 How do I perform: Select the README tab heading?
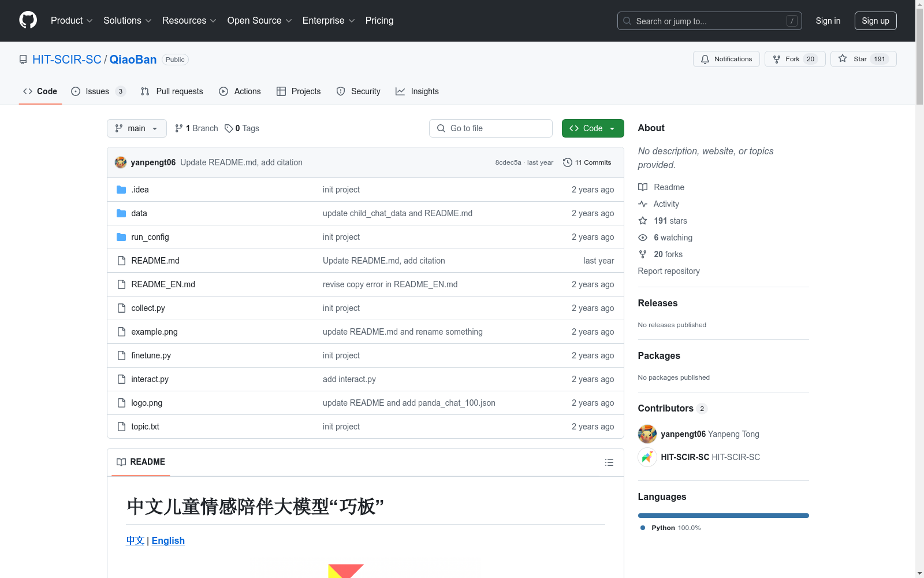pyautogui.click(x=141, y=462)
